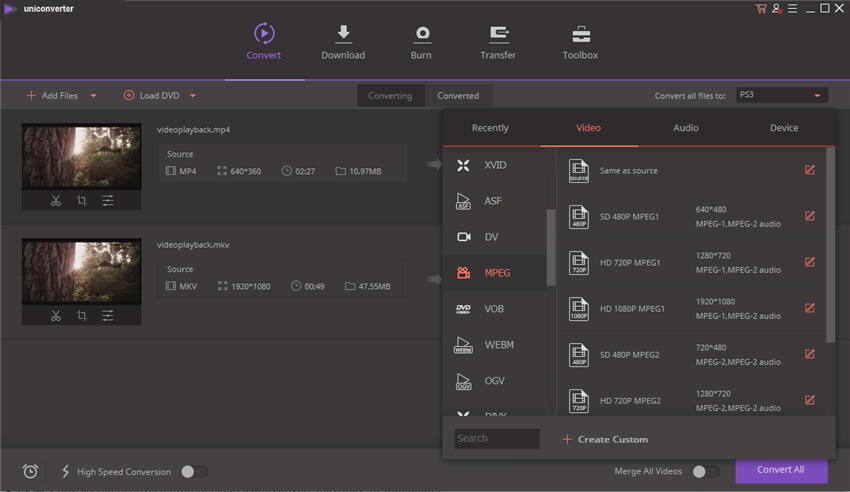
Task: Select the videoplayback.mkv thumbnail
Action: coord(81,271)
